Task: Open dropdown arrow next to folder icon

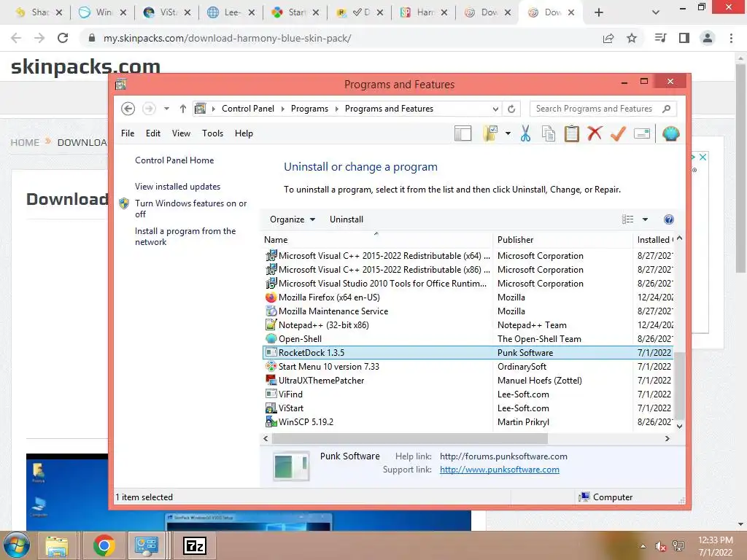Action: coord(508,134)
